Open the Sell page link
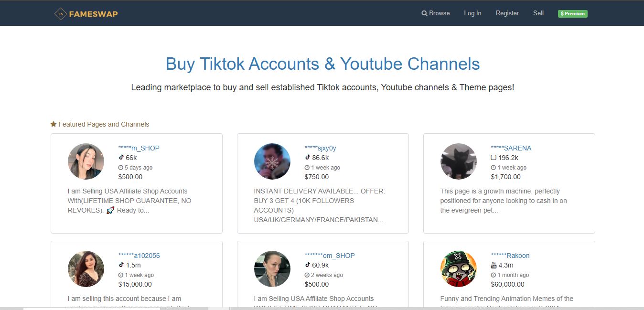This screenshot has width=644, height=310. pos(538,13)
